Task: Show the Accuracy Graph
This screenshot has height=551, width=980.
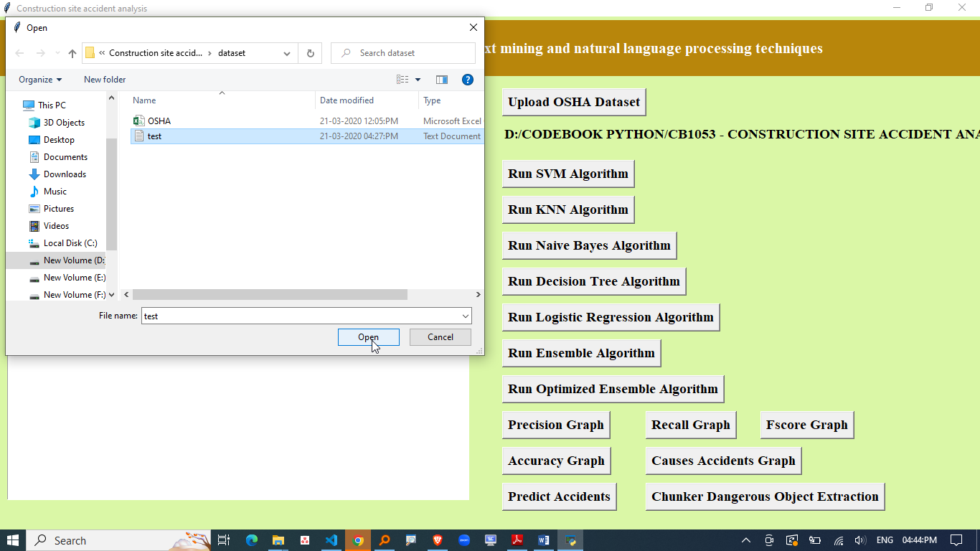Action: click(x=556, y=461)
